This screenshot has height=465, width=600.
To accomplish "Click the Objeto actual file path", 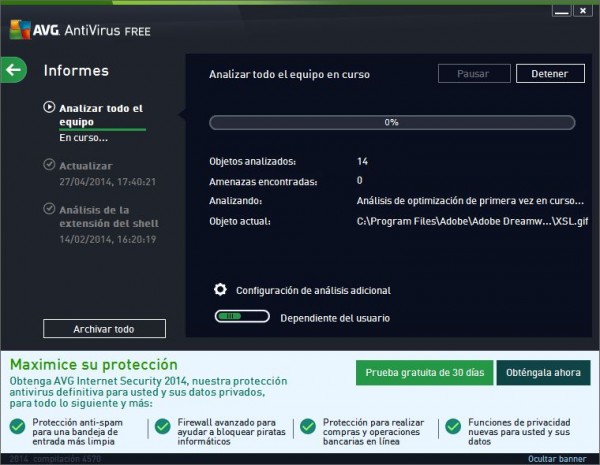I will 472,221.
